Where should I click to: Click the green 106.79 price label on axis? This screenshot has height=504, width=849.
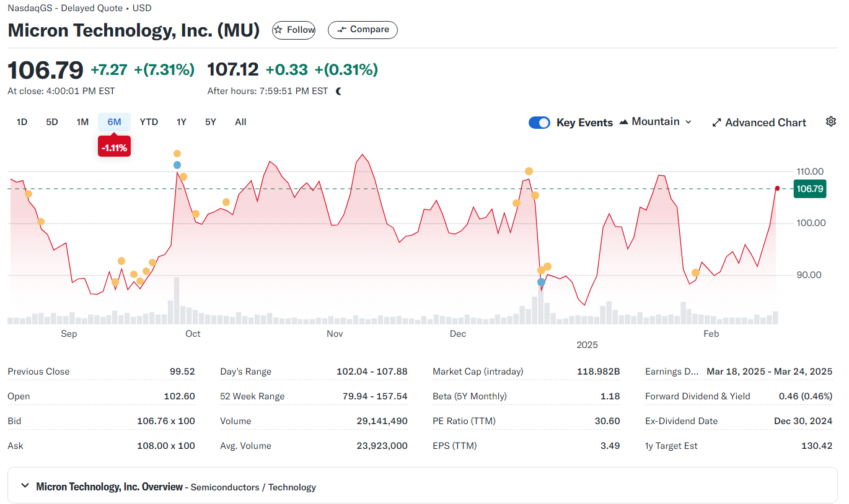810,189
